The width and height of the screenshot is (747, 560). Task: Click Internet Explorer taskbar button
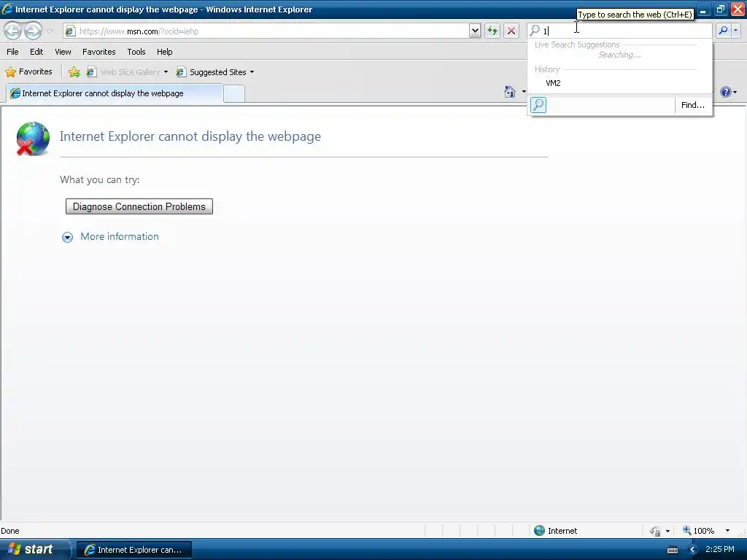(134, 550)
